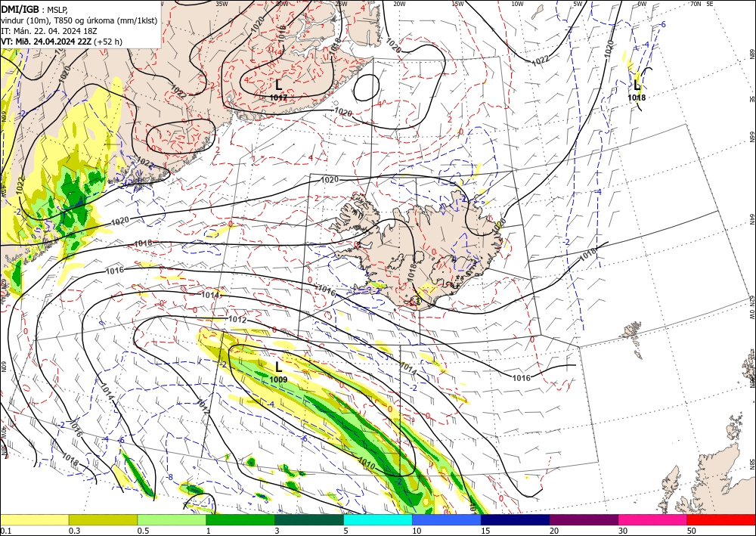Viewport: 756px width, 536px height.
Task: Click the legend value "30"
Action: point(622,531)
